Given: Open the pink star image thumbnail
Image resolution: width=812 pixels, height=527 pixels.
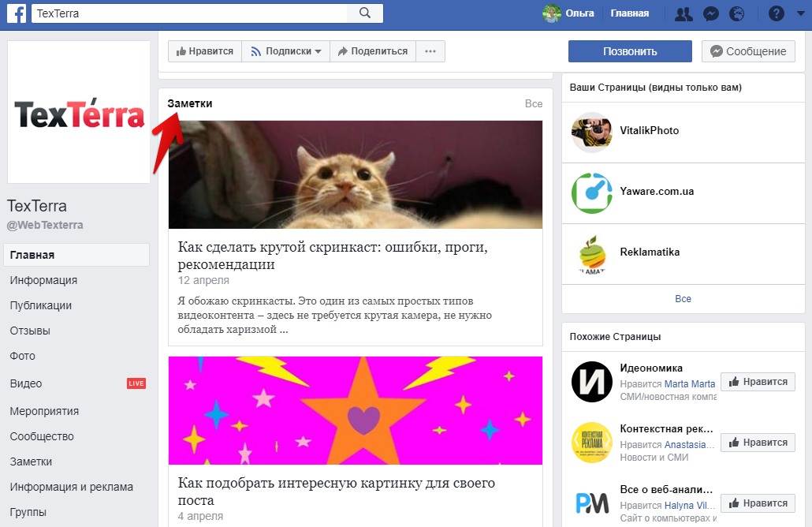Looking at the screenshot, I should click(x=356, y=410).
